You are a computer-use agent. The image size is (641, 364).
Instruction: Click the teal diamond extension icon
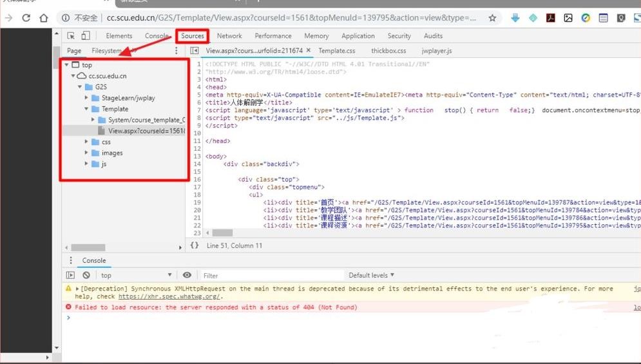click(533, 18)
